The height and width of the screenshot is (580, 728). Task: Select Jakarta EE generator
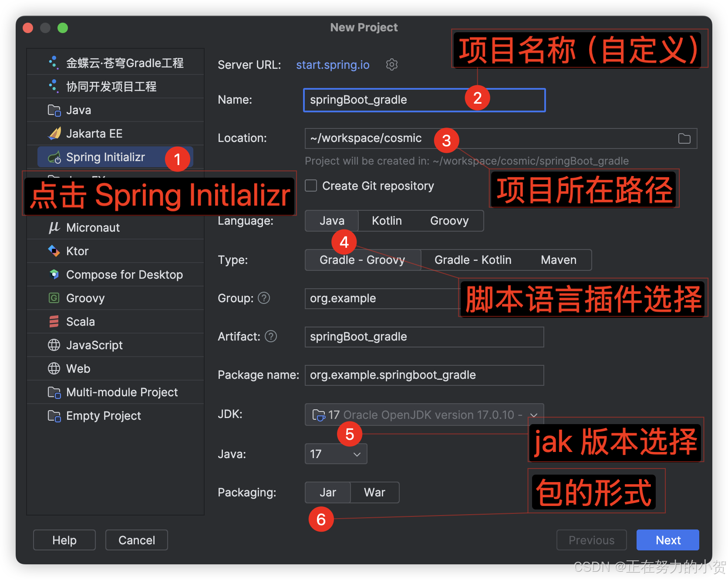tap(115, 133)
